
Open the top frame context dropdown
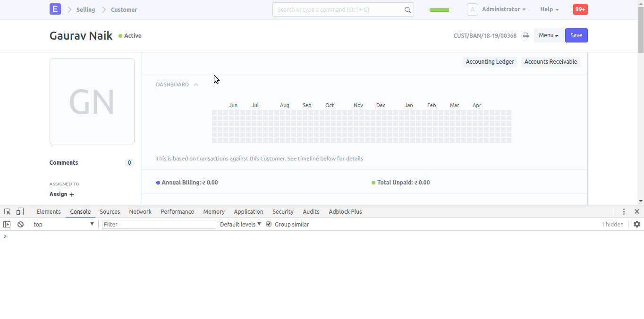coord(64,224)
